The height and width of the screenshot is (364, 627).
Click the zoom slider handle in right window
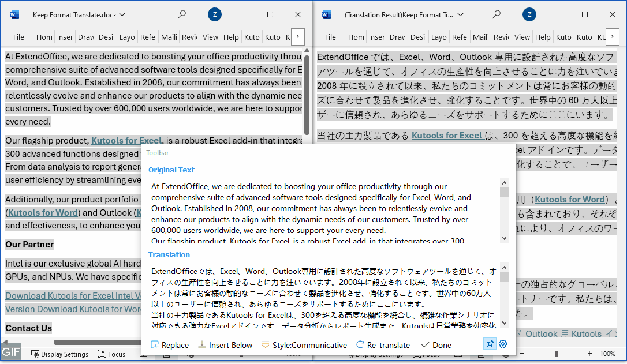coord(556,354)
